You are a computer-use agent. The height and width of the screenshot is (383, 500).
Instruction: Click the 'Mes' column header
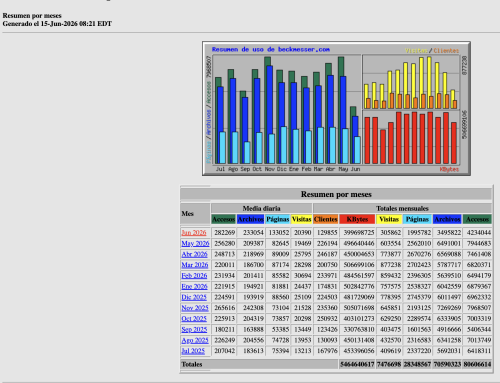pyautogui.click(x=195, y=214)
